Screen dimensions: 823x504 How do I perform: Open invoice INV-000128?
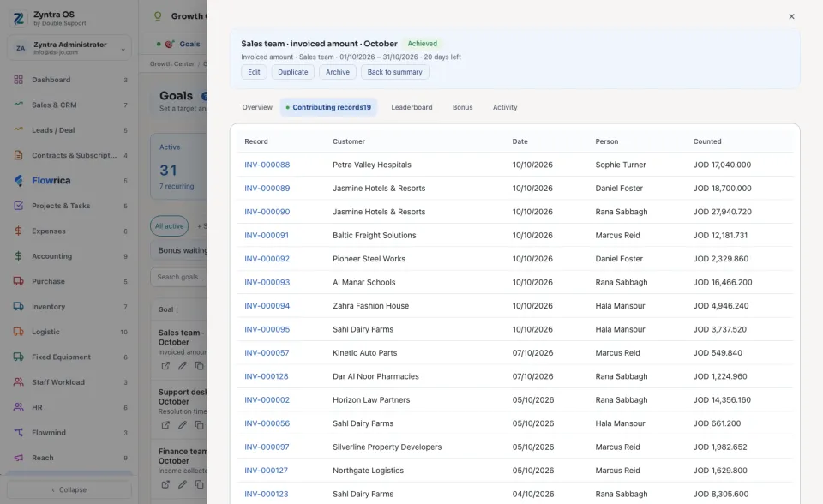pos(266,376)
